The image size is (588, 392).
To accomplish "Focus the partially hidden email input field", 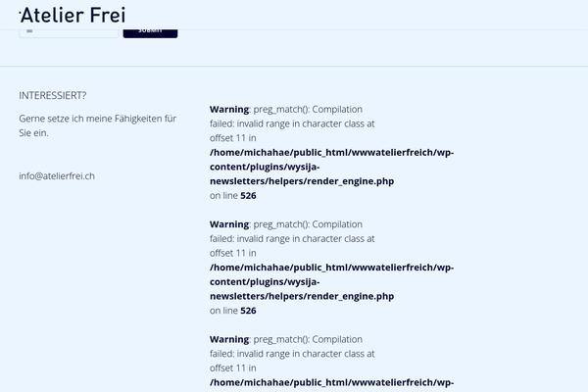I will tap(69, 33).
